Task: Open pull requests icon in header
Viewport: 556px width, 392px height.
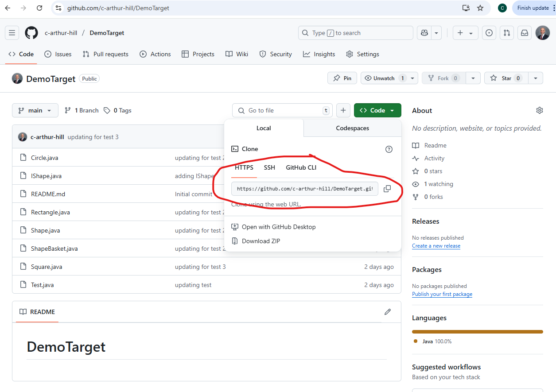Action: click(x=507, y=33)
